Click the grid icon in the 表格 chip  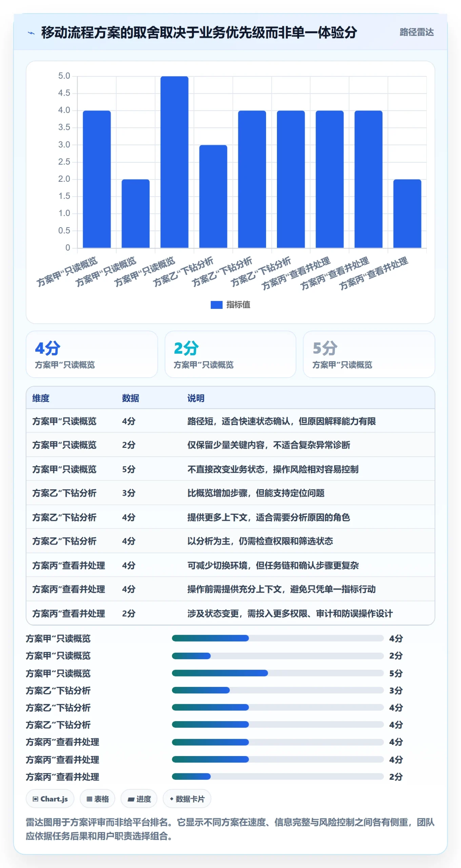point(89,799)
